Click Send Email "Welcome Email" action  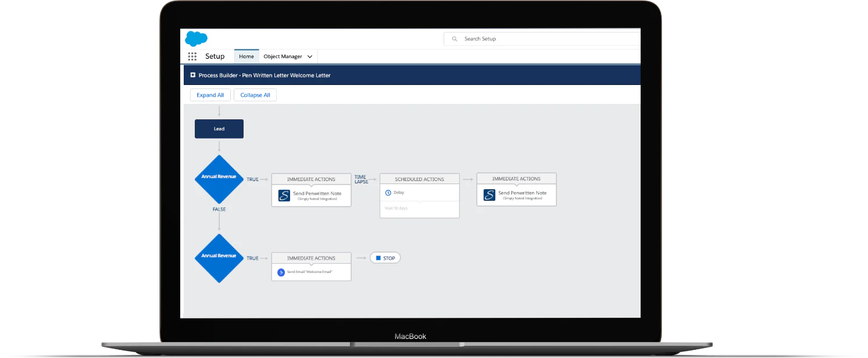309,272
